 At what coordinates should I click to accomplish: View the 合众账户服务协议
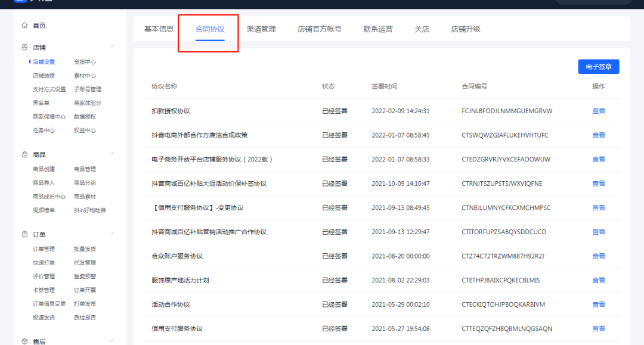click(599, 256)
